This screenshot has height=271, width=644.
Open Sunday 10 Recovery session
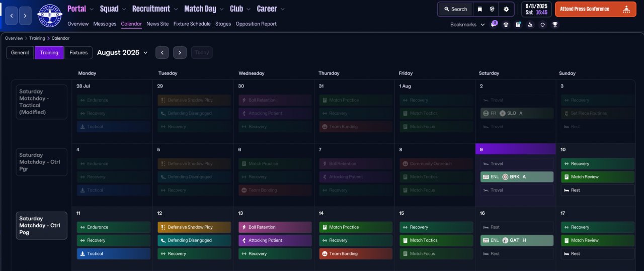(x=598, y=163)
